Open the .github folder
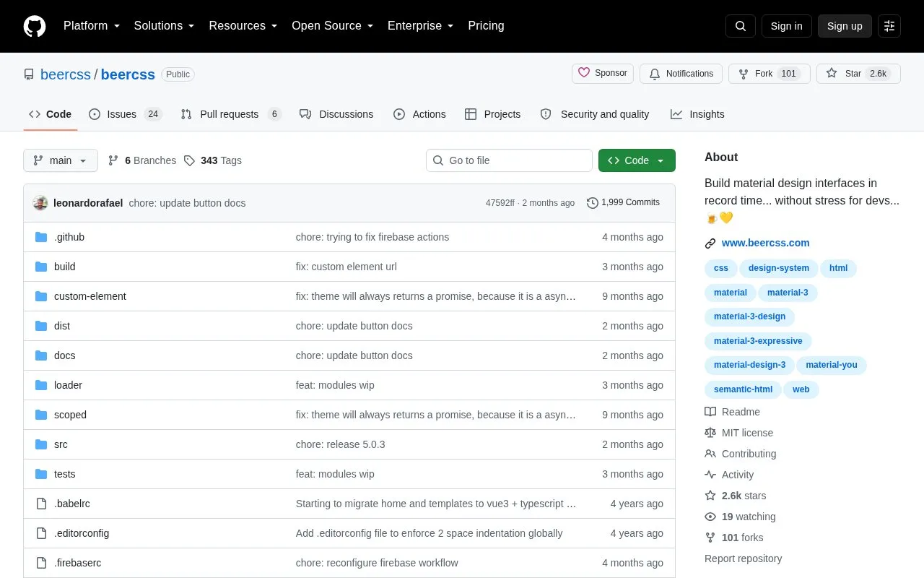Image resolution: width=924 pixels, height=578 pixels. click(x=69, y=237)
